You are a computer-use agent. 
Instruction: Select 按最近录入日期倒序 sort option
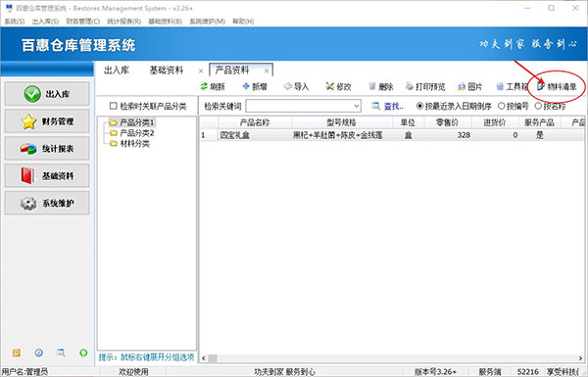420,106
